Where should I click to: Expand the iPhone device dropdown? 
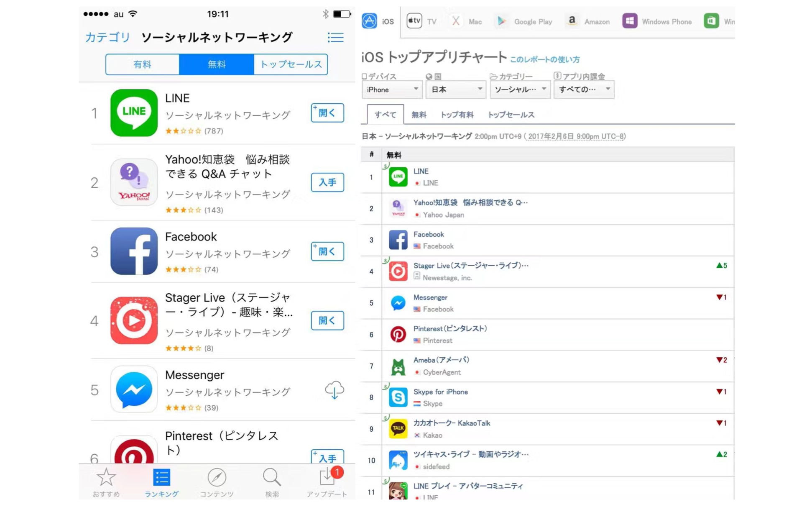pos(392,90)
